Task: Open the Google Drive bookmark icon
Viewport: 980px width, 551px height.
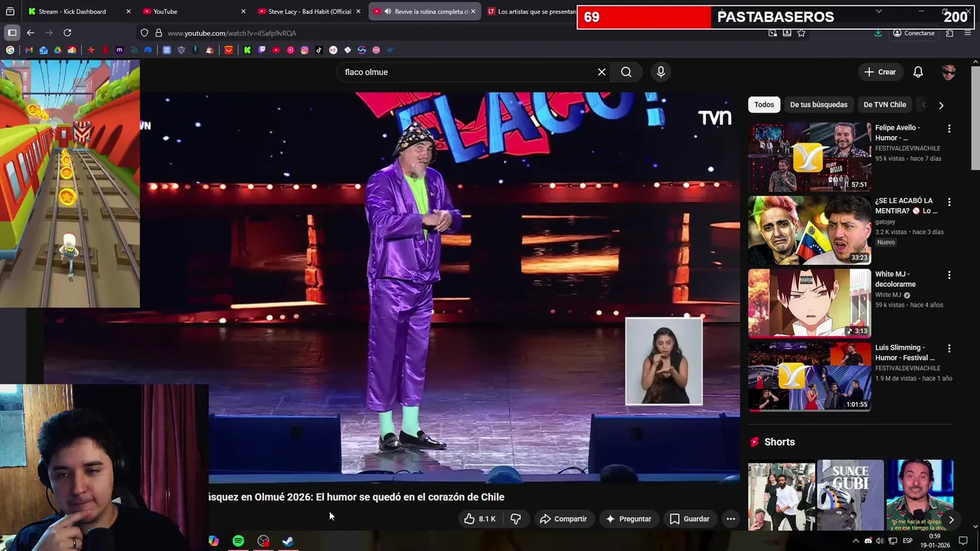Action: click(x=57, y=50)
